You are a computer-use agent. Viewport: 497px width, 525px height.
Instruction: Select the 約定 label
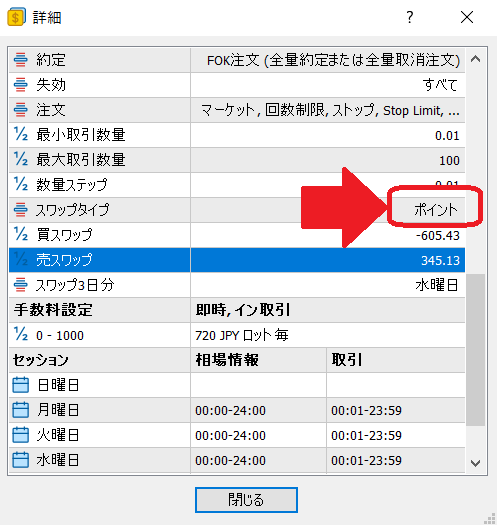pos(51,60)
